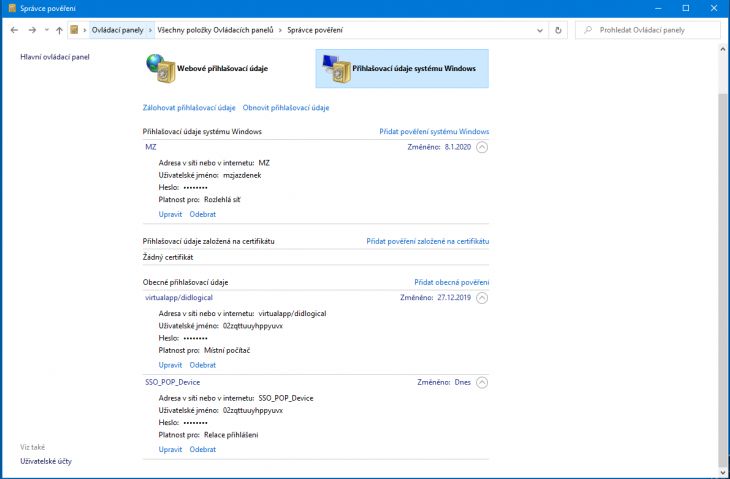Click the virtualapp/didlogical credential name
Screen dimensions: 730x479
point(179,297)
